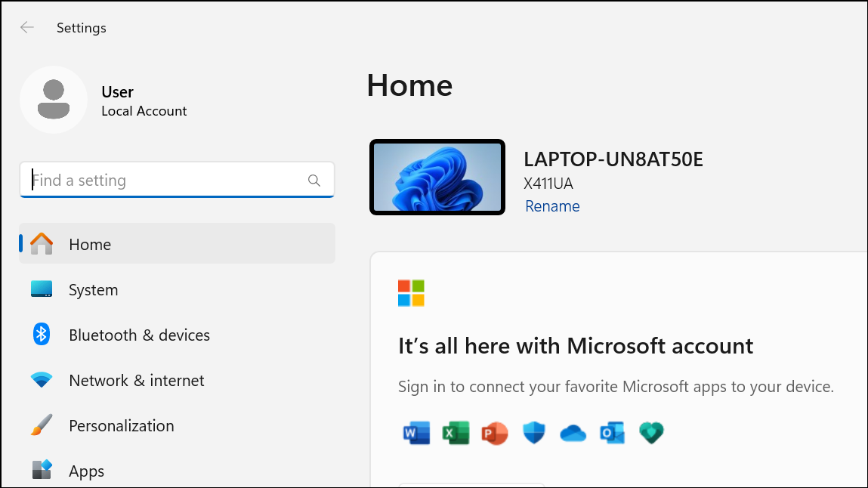Click the OneDrive cloud icon

coord(573,433)
